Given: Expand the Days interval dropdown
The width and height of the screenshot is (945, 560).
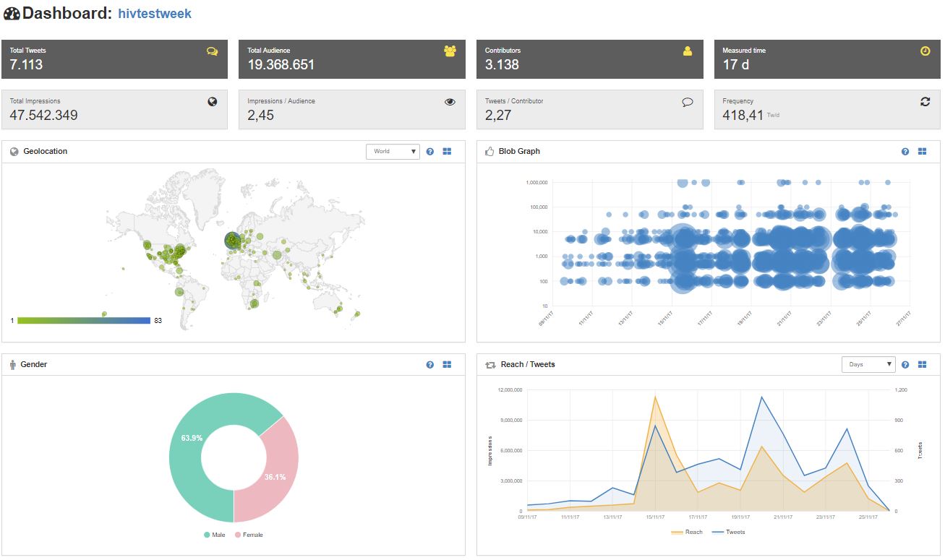Looking at the screenshot, I should 868,365.
